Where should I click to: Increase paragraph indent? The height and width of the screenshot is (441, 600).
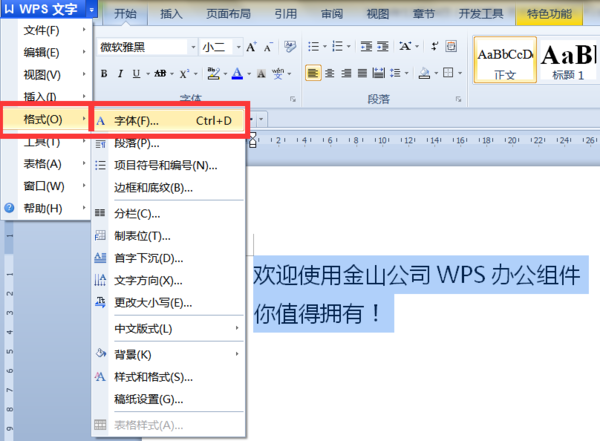click(x=383, y=46)
